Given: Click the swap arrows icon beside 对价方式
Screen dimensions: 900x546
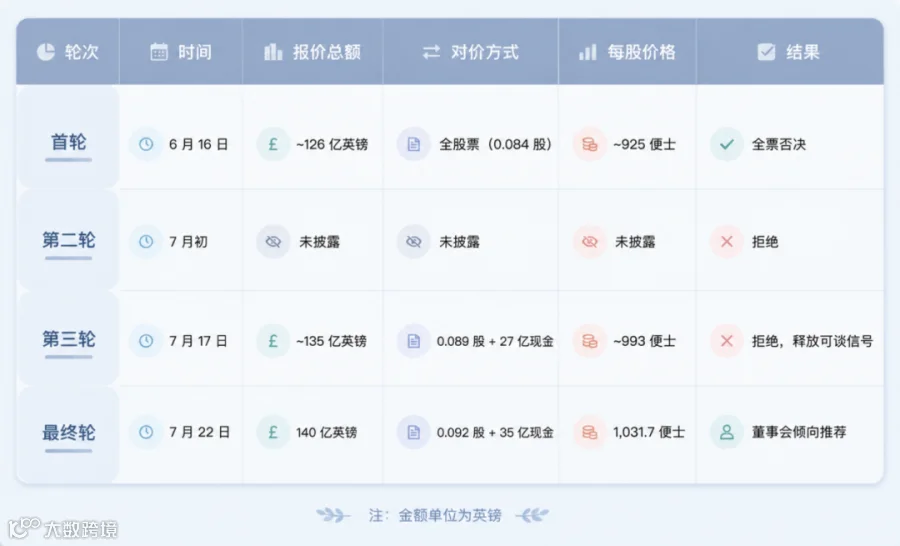Looking at the screenshot, I should tap(432, 52).
